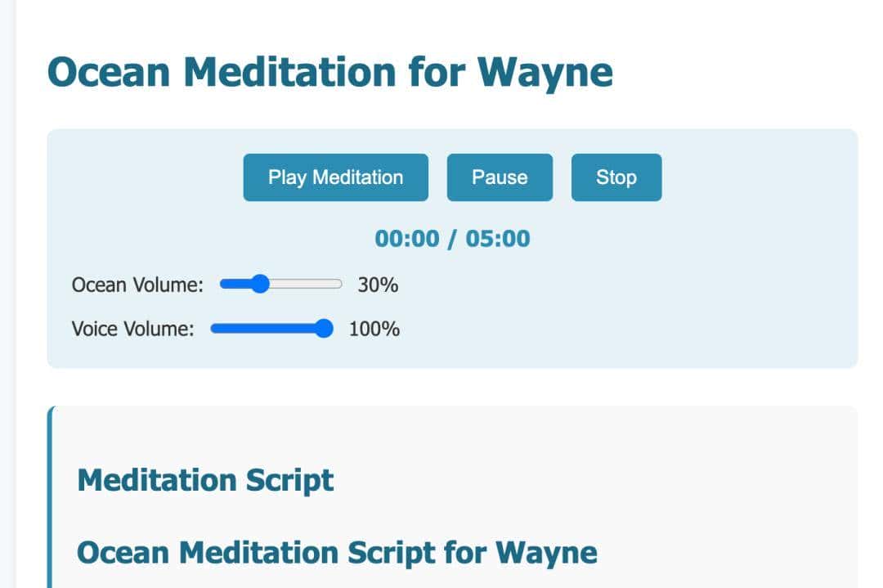Click the total duration 05:00 text

coord(498,239)
